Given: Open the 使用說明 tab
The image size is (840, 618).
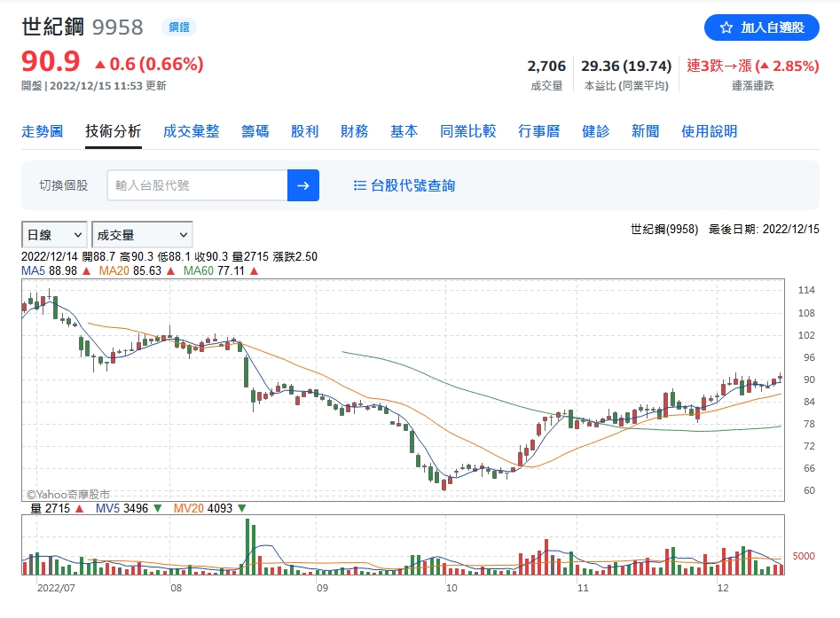Looking at the screenshot, I should point(710,131).
